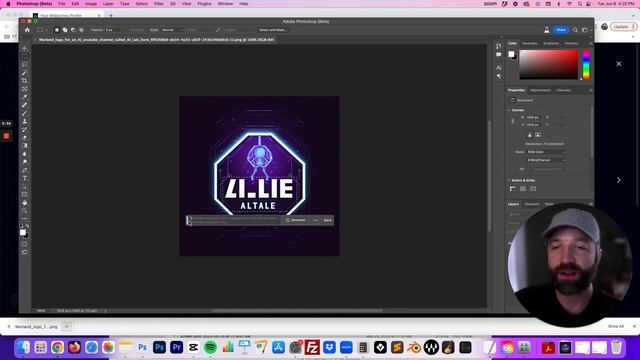This screenshot has height=360, width=640.
Task: Select the Clone Stamp tool
Action: (24, 122)
